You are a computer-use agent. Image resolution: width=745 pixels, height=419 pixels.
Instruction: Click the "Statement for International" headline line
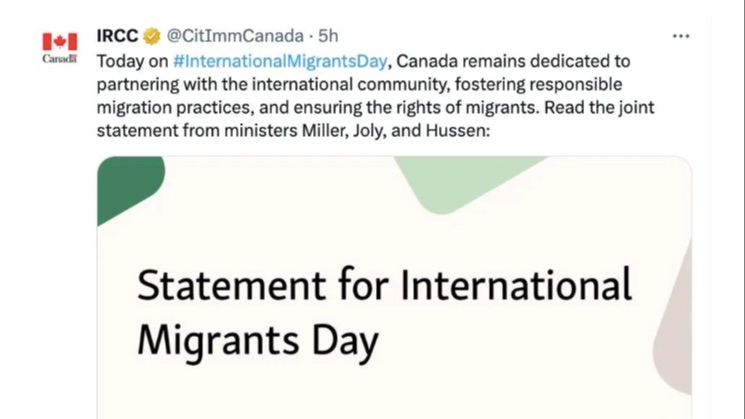[x=384, y=285]
